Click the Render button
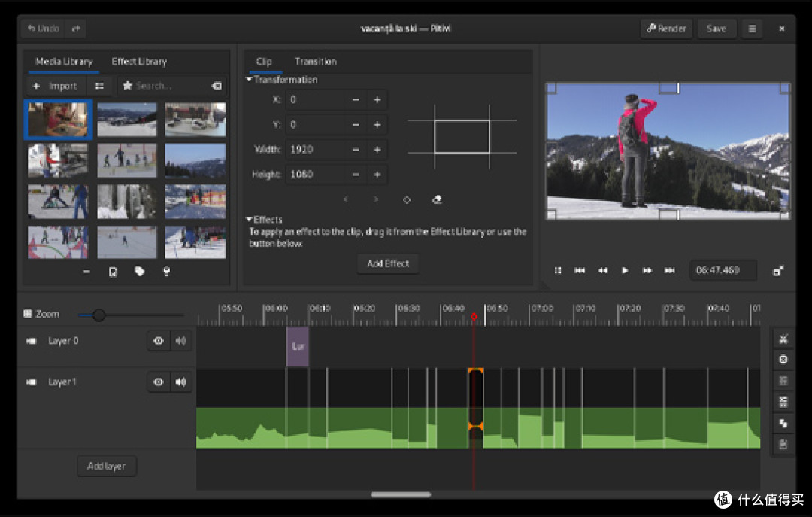Viewport: 812px width, 517px height. [666, 29]
